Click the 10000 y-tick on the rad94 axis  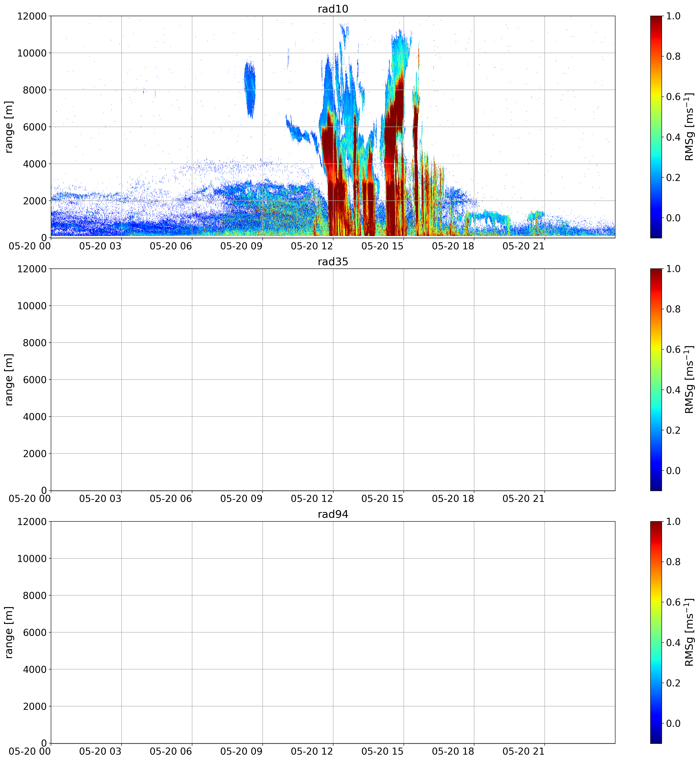tap(32, 558)
